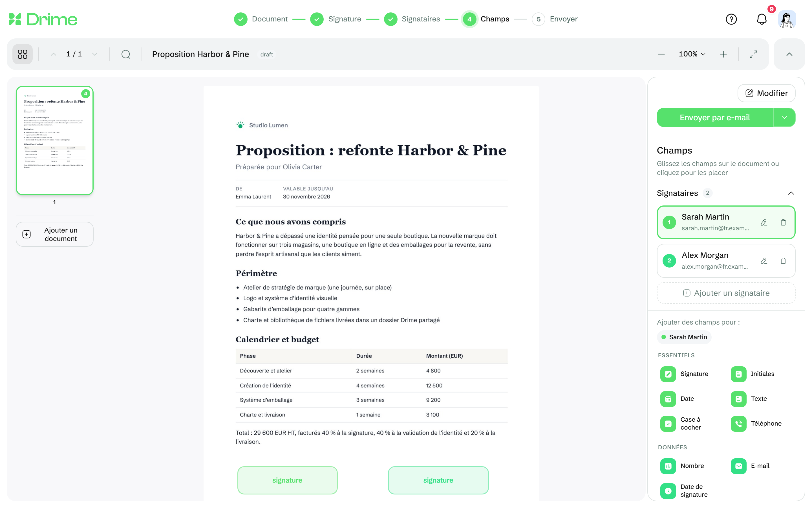Add a Nombre field
Screen dimensions: 812x508
click(682, 466)
